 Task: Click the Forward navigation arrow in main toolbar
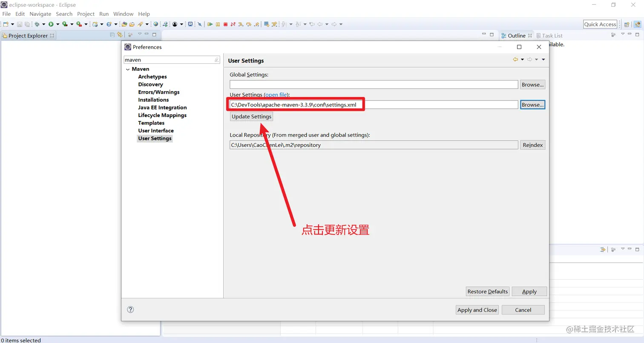pyautogui.click(x=334, y=24)
